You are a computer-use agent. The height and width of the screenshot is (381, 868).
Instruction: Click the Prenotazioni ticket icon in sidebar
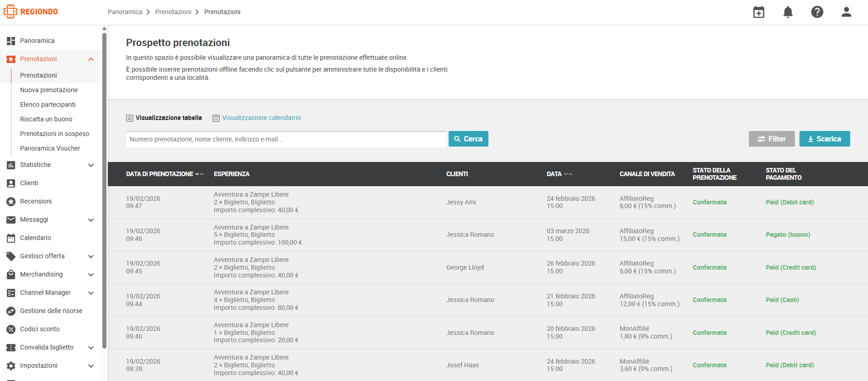(x=11, y=59)
